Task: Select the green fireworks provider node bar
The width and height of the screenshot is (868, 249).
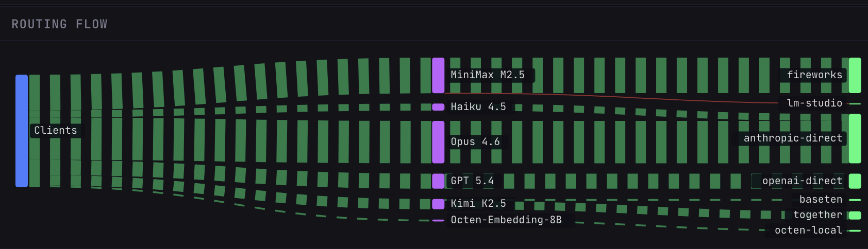Action: click(855, 76)
